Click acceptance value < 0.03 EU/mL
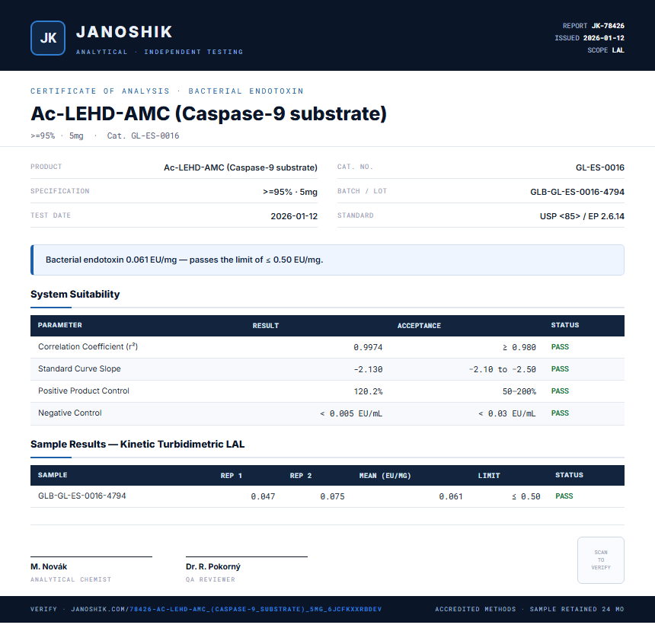655x644 pixels. (506, 414)
